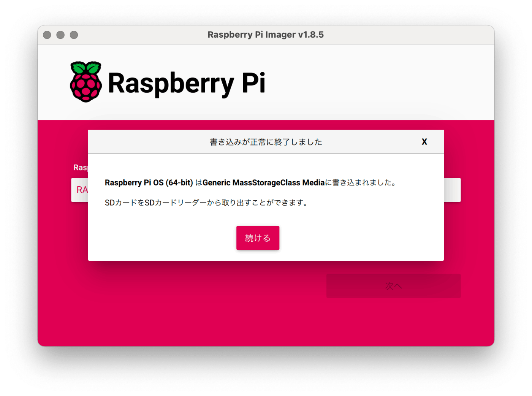Zoom the Imager window
Screen dimensions: 532x396
pos(74,35)
